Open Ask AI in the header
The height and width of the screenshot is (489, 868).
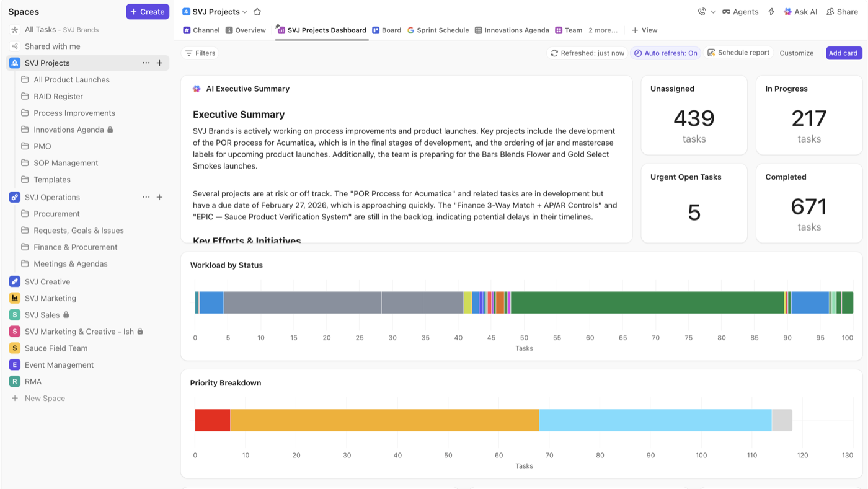(800, 12)
